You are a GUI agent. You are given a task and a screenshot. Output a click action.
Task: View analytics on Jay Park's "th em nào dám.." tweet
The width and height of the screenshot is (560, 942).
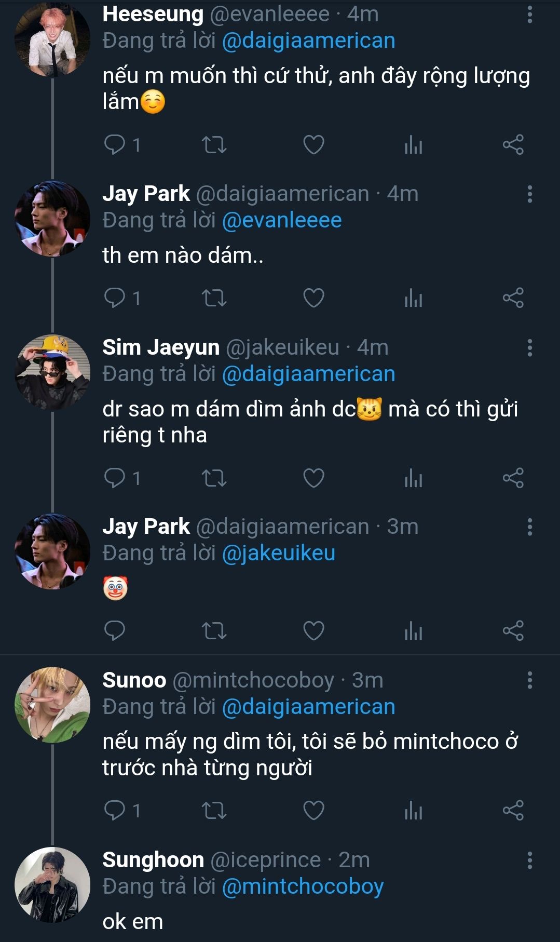point(413,299)
